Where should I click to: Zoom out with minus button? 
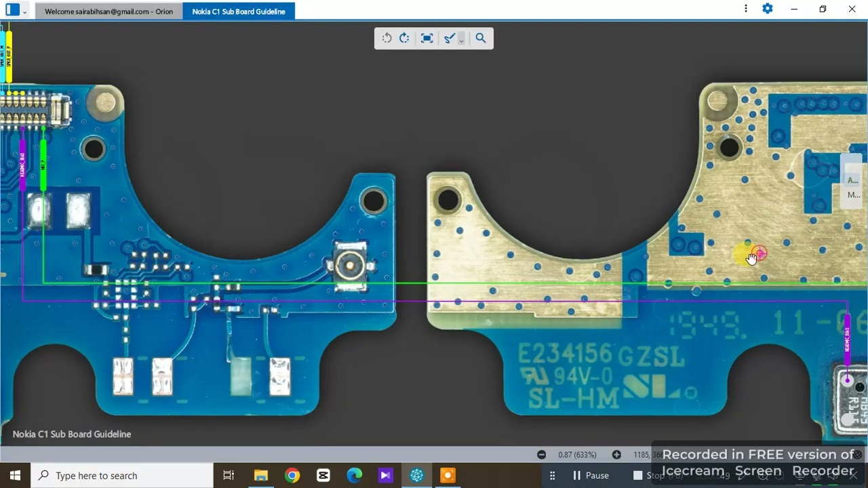541,455
